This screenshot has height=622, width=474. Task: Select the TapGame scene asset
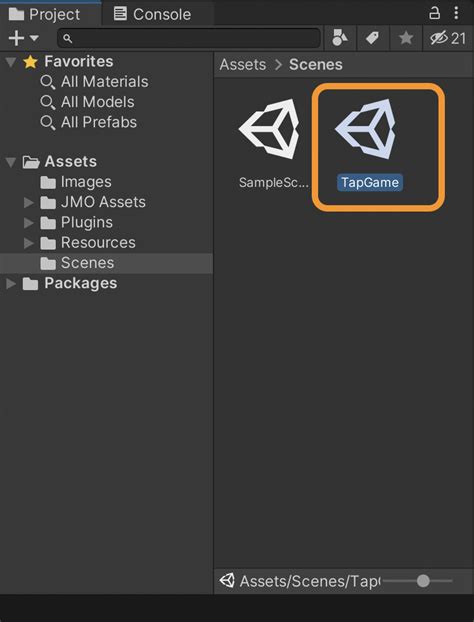[x=370, y=145]
